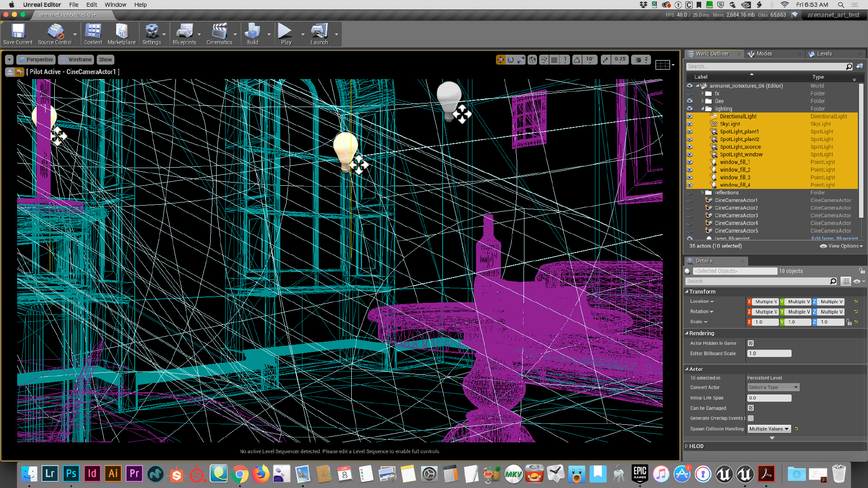The image size is (868, 488).
Task: Click the Wireframe view mode button
Action: pyautogui.click(x=76, y=60)
